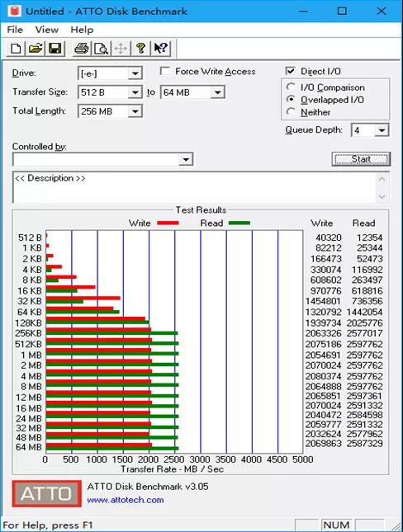This screenshot has width=403, height=532.
Task: Click the About question mark icon
Action: [140, 48]
